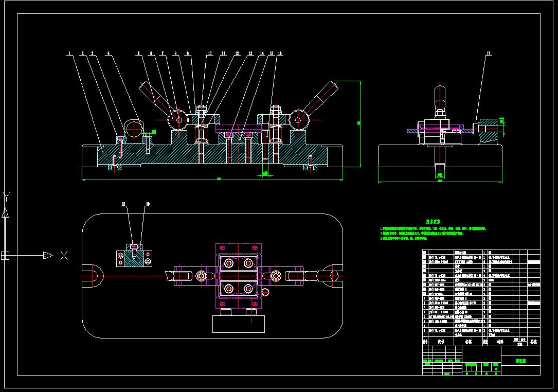Click the 备注 column header in parts list
Screen dimensions: 558x392
pos(533,342)
